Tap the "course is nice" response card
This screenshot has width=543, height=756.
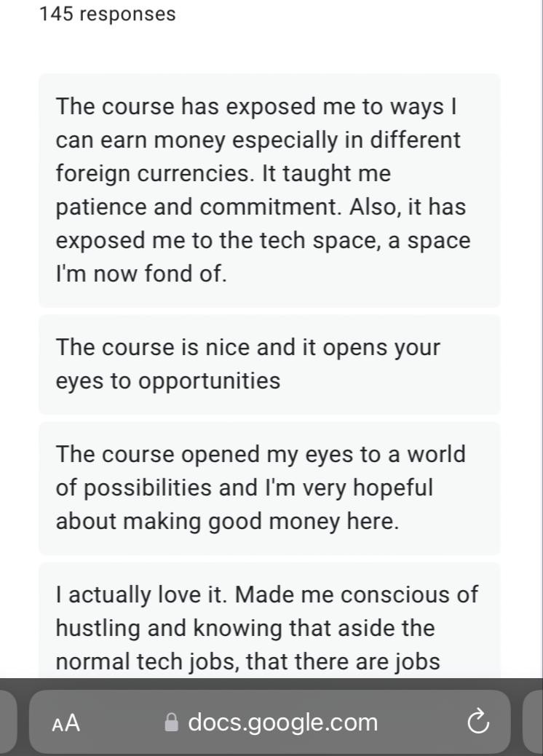pyautogui.click(x=269, y=364)
